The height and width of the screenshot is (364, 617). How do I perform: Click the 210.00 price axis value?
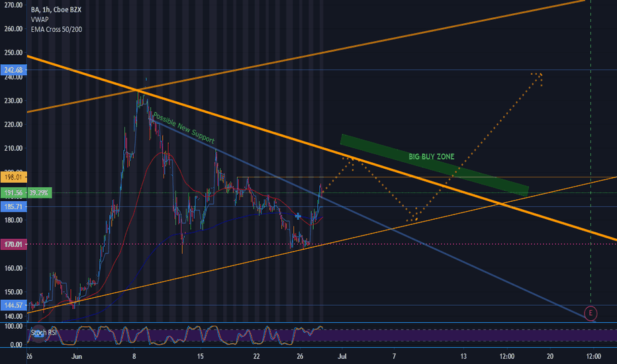tap(13, 148)
